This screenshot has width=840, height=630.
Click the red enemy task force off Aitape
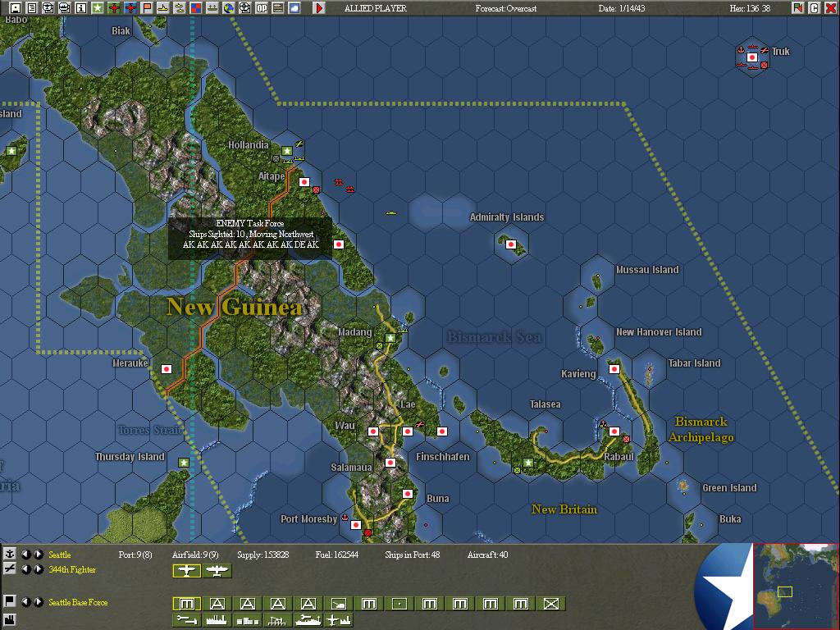point(339,182)
